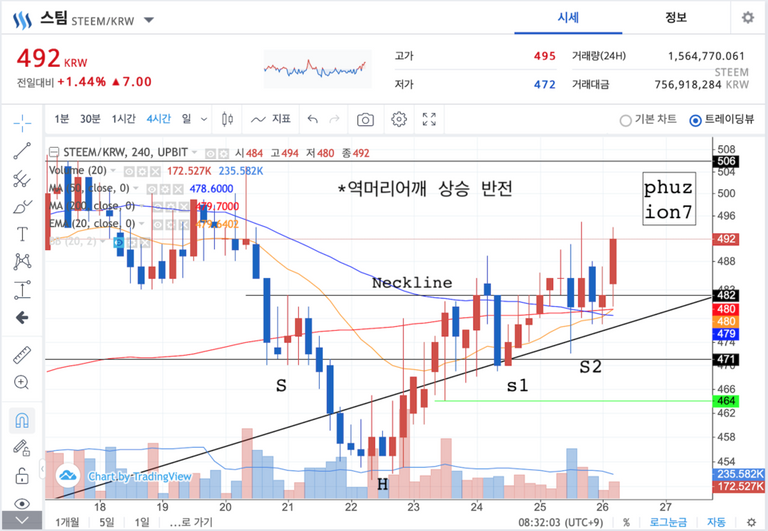Image resolution: width=768 pixels, height=531 pixels.
Task: Take a chart snapshot with camera icon
Action: [365, 119]
